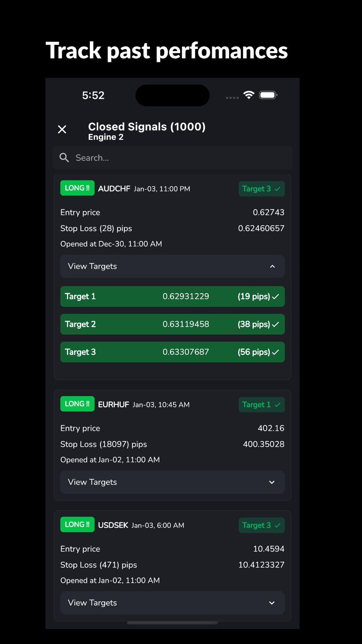Tap EURHUF Target 1 status badge
This screenshot has height=644, width=362.
point(261,405)
